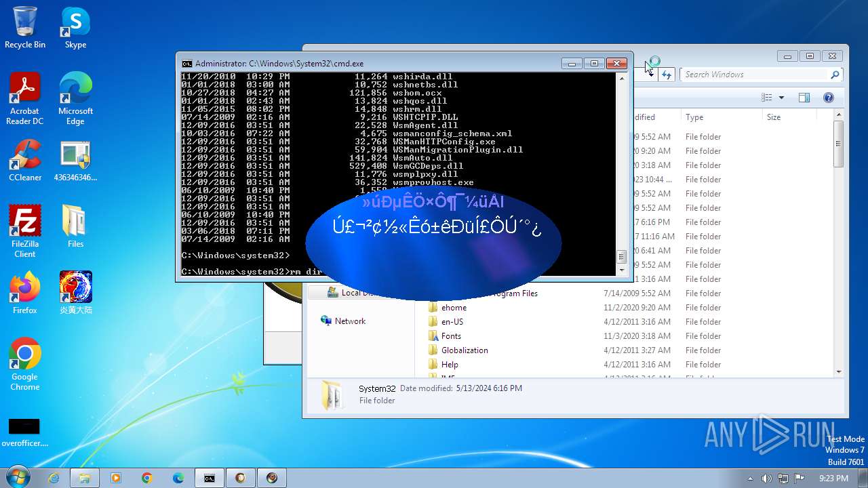This screenshot has height=488, width=868.
Task: Click the Help question-mark icon in Explorer
Action: tap(828, 98)
